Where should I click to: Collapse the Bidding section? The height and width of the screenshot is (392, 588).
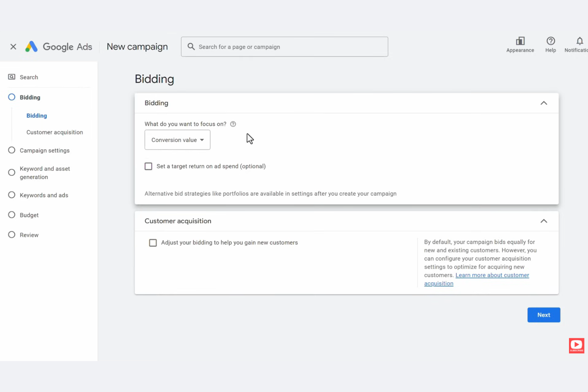point(544,102)
